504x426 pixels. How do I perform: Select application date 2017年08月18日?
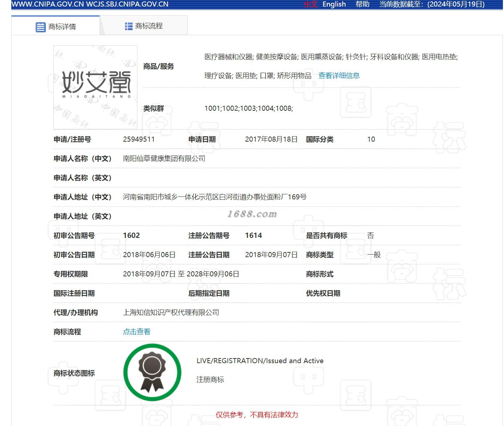coord(271,139)
